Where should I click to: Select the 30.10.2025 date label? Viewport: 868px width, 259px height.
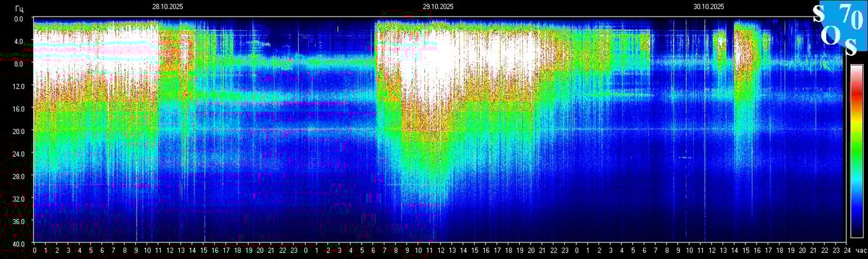pyautogui.click(x=709, y=6)
